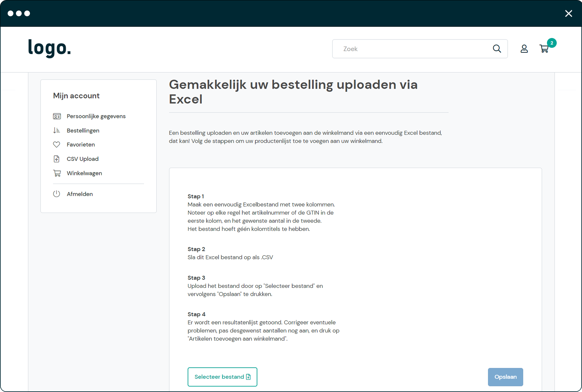Click the Winkelwagen cart icon in sidebar
The image size is (582, 392).
pyautogui.click(x=57, y=173)
